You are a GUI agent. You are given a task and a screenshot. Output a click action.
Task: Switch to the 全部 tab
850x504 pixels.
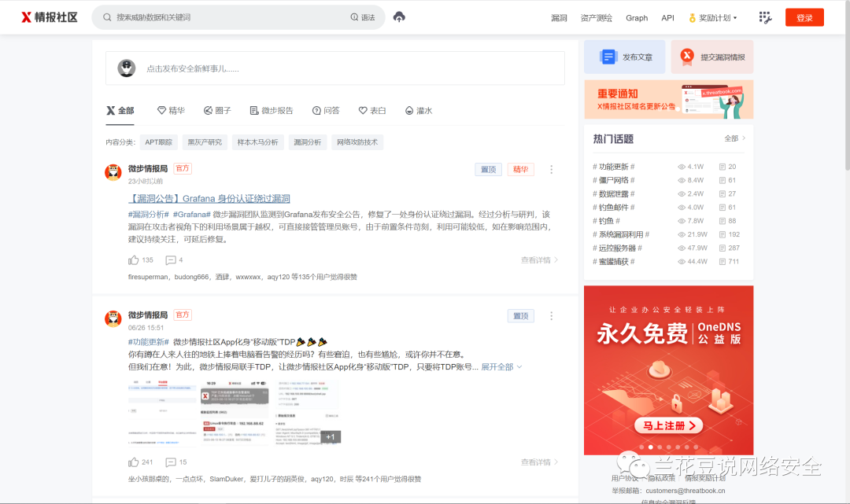120,110
